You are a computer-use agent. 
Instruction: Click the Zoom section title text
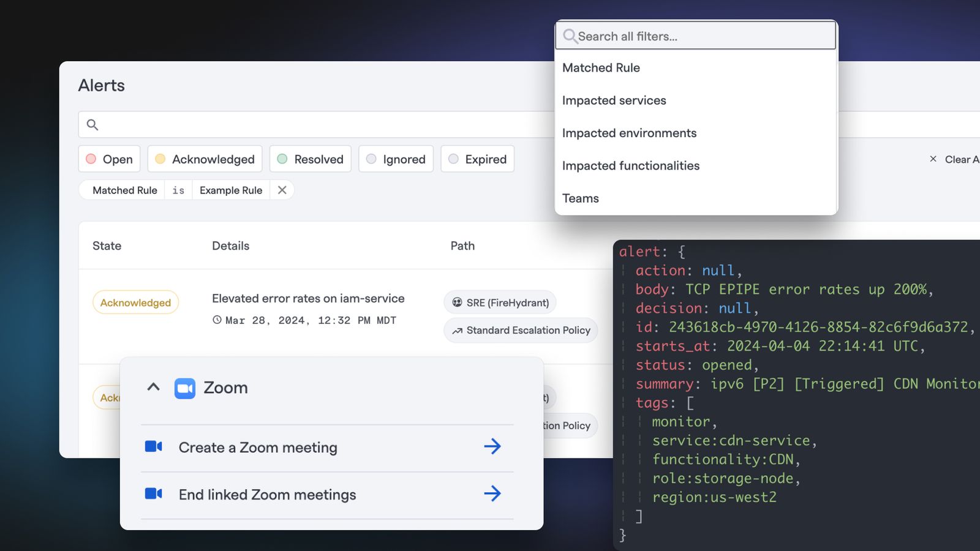pos(225,388)
